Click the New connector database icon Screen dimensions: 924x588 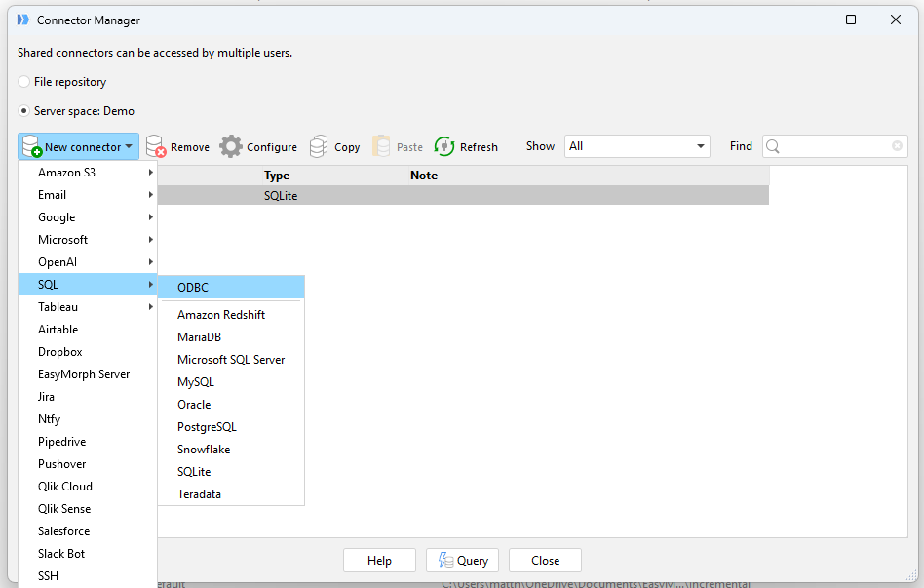(x=31, y=147)
